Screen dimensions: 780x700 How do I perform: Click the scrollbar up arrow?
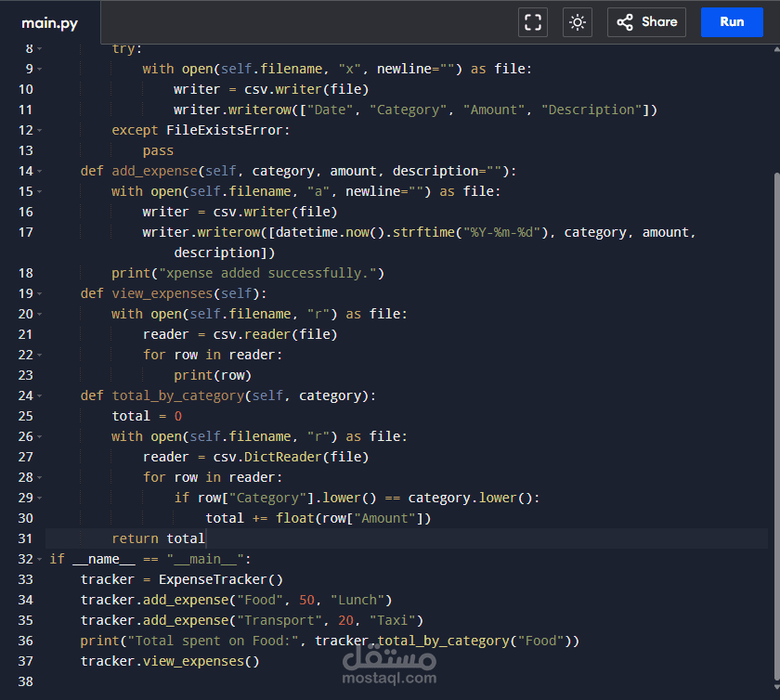(777, 49)
